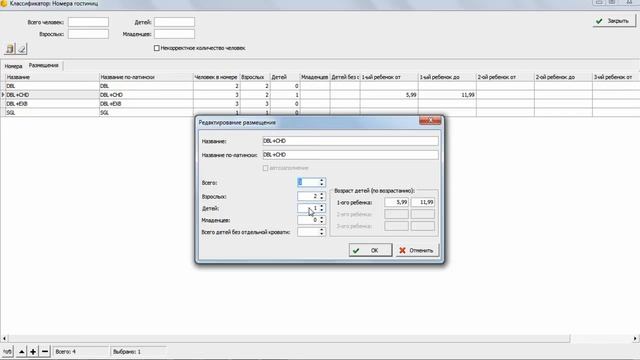Click the Взрослых filter field at top
The height and width of the screenshot is (360, 640).
pos(88,34)
